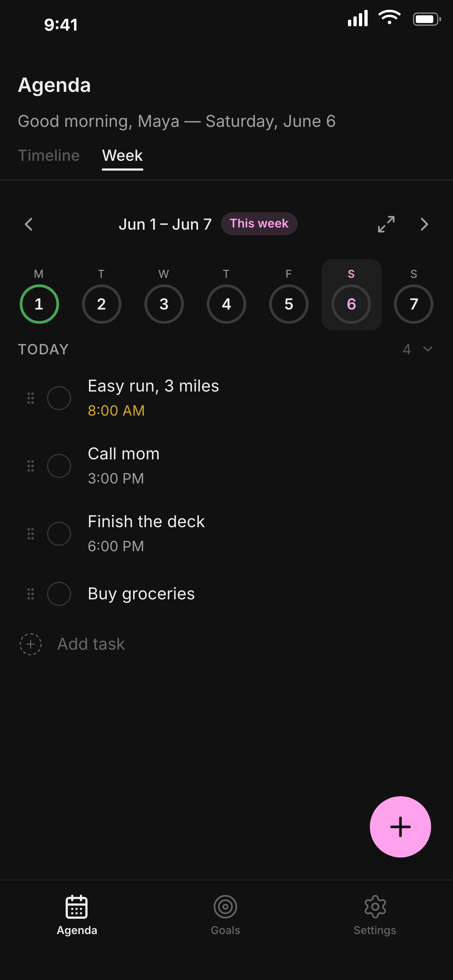This screenshot has height=980, width=453.
Task: Select Friday day circle 5
Action: click(x=289, y=304)
